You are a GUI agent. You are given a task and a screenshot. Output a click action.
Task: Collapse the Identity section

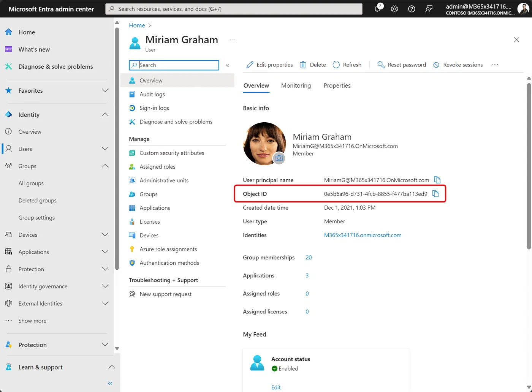(x=105, y=114)
